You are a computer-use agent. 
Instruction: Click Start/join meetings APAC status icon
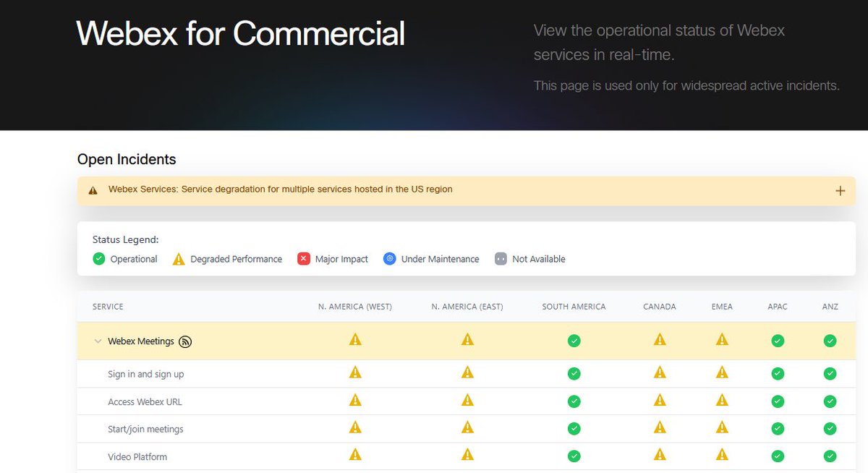[778, 429]
